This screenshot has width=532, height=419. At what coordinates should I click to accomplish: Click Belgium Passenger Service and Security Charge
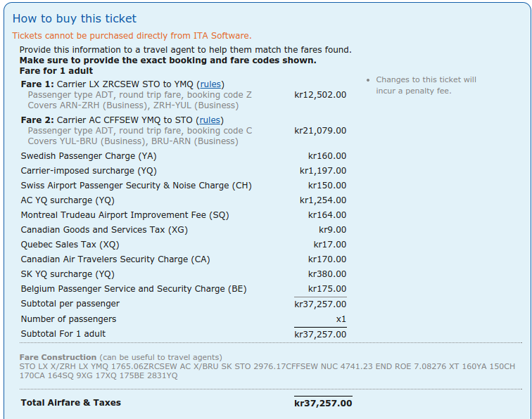point(134,289)
